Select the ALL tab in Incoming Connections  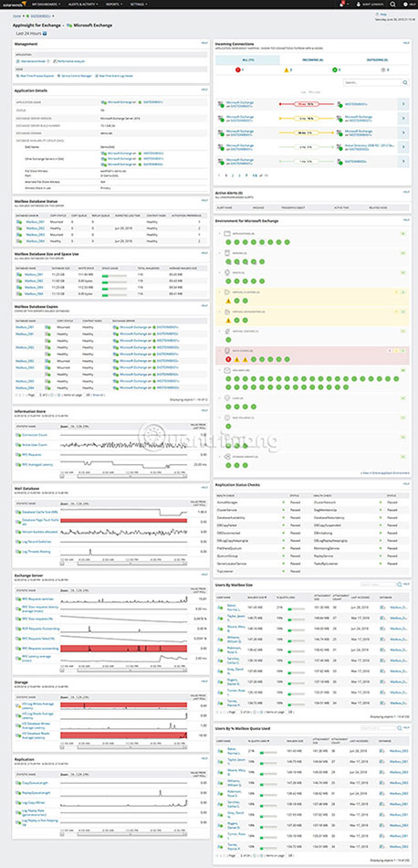[247, 59]
